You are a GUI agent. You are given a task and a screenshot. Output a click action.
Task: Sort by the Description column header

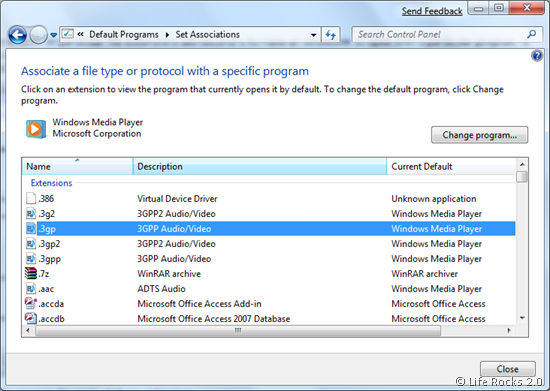click(x=260, y=166)
